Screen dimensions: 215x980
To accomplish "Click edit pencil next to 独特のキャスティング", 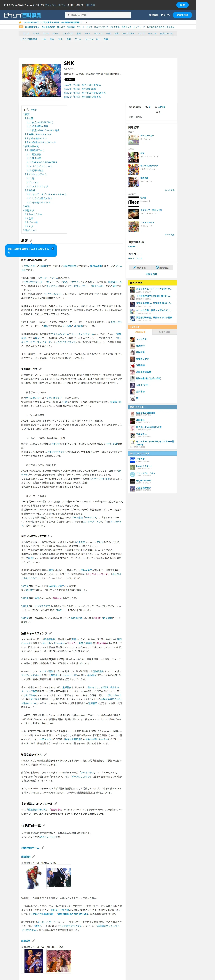I will click(x=51, y=633).
